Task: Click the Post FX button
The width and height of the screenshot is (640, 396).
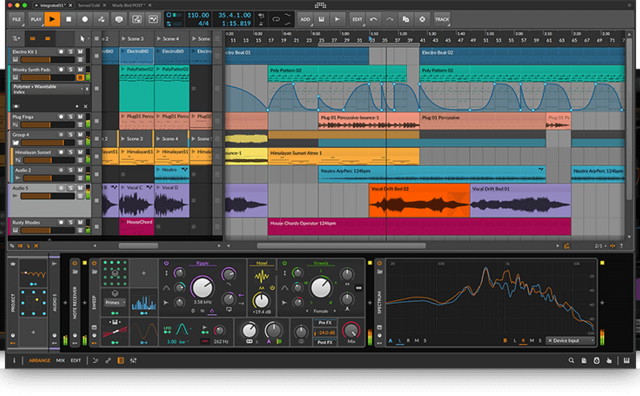Action: pos(325,343)
